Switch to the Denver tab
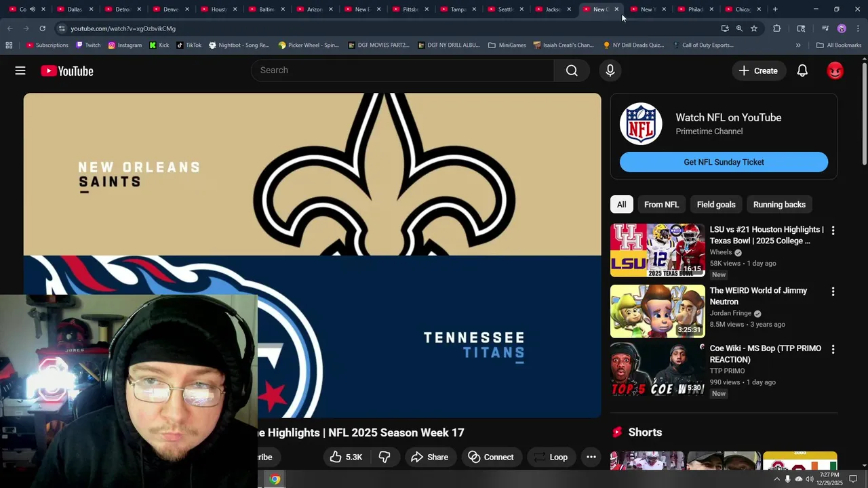This screenshot has width=868, height=488. coord(170,9)
